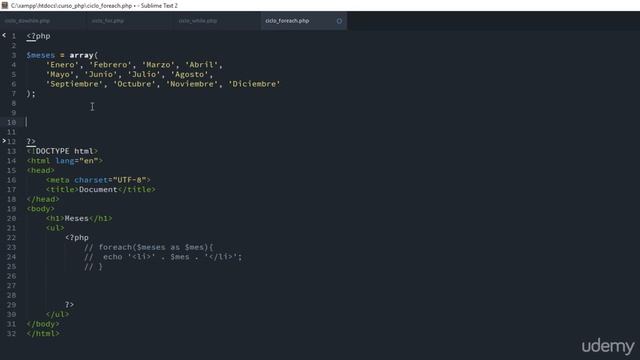640x360 pixels.
Task: Click the Meses heading text in h1
Action: click(x=76, y=218)
